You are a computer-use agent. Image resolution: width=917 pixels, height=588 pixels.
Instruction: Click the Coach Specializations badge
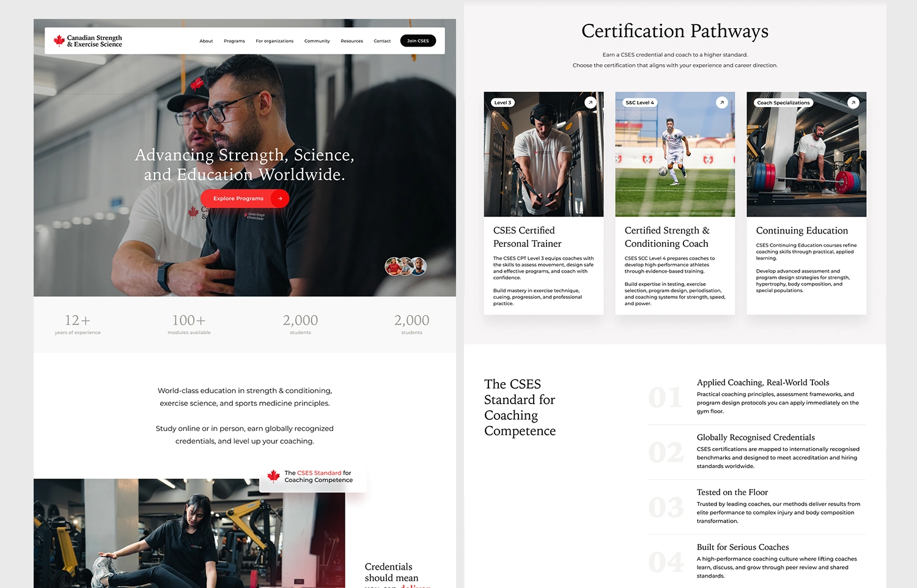pos(784,103)
